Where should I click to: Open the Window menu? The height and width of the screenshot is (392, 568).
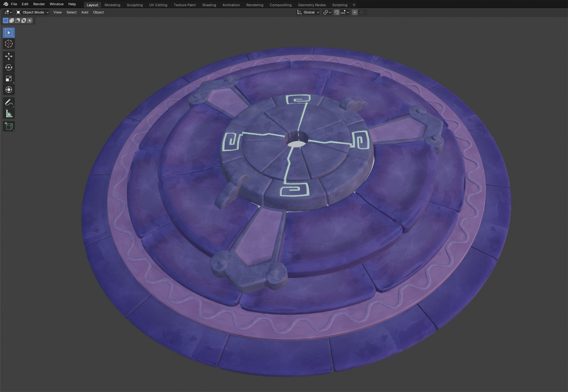(x=56, y=4)
